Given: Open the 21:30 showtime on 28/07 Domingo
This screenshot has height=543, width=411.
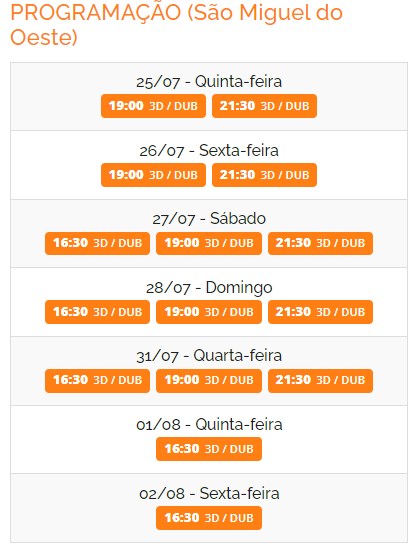Looking at the screenshot, I should (x=320, y=312).
